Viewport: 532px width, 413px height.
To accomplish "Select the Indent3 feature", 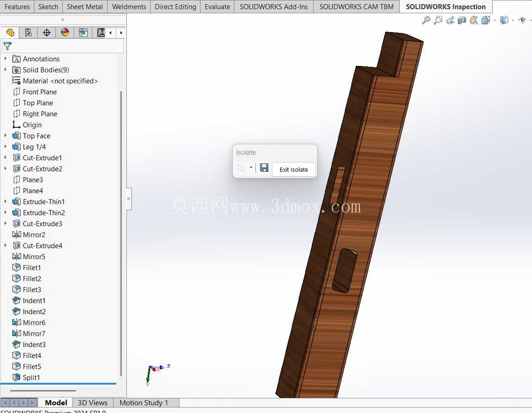I will point(29,344).
